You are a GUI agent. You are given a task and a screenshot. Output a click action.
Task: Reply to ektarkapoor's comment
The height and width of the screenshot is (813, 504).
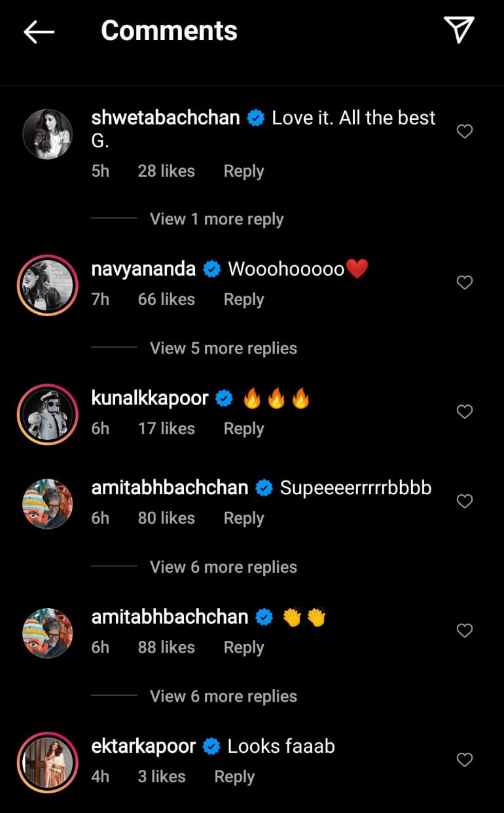[234, 777]
